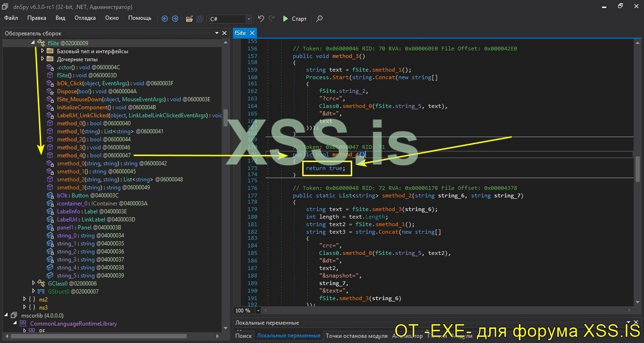The image size is (644, 343).
Task: Click the folder icon beside Дочерние типы
Action: 50,59
